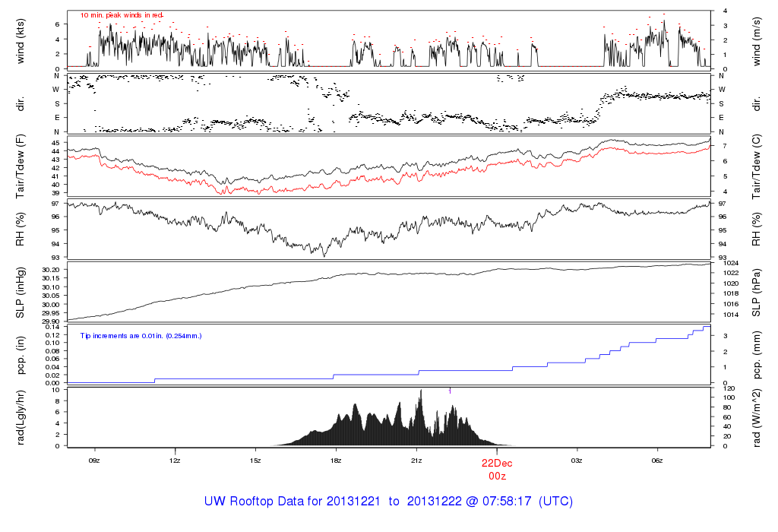Click the left 'rad(Lgly/hr)' axis label
Image resolution: width=778 pixels, height=532 pixels.
pyautogui.click(x=21, y=417)
